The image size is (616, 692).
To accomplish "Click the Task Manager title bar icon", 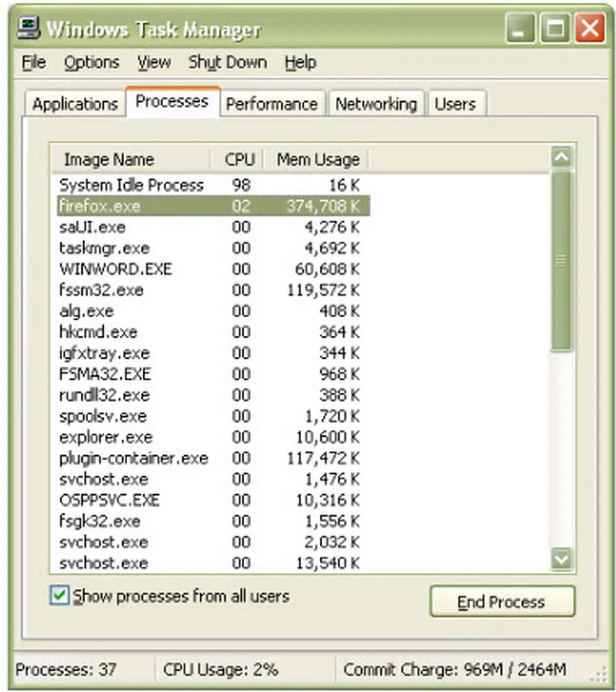I will click(x=28, y=28).
